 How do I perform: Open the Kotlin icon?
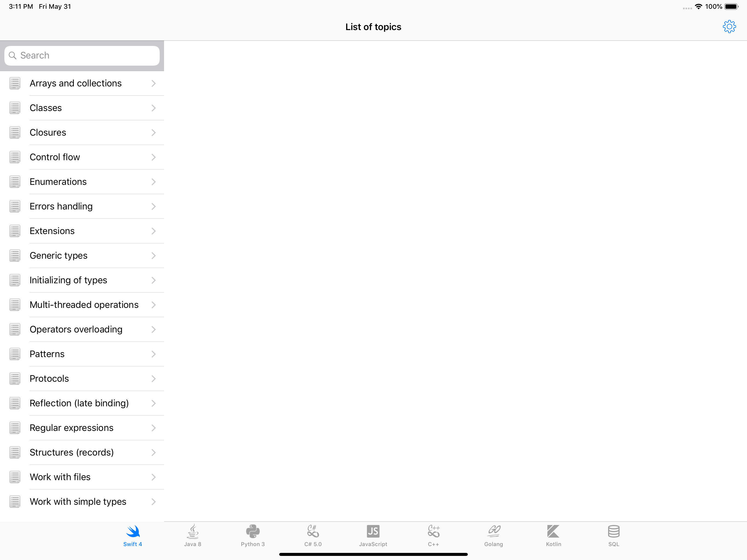(x=553, y=531)
